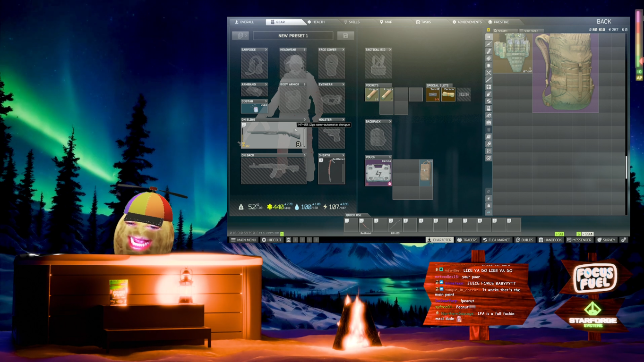Select the briefcase stash filter icon
Image resolution: width=644 pixels, height=362 pixels.
pos(489,122)
